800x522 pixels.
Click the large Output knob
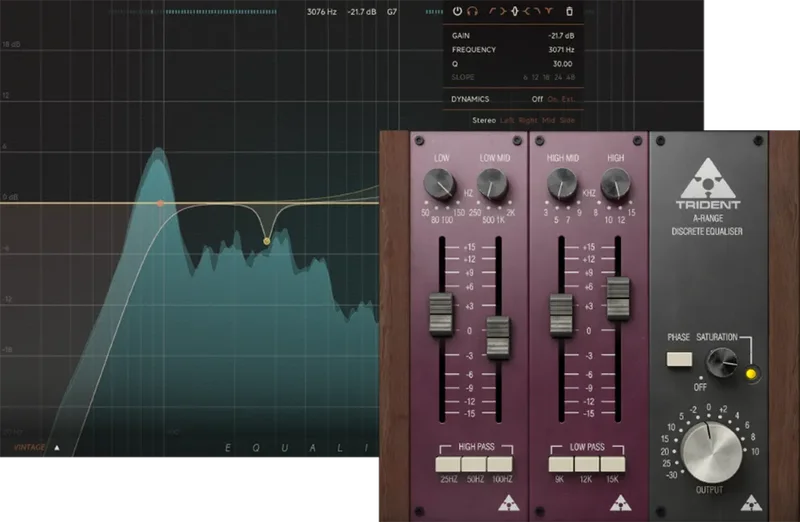click(712, 453)
